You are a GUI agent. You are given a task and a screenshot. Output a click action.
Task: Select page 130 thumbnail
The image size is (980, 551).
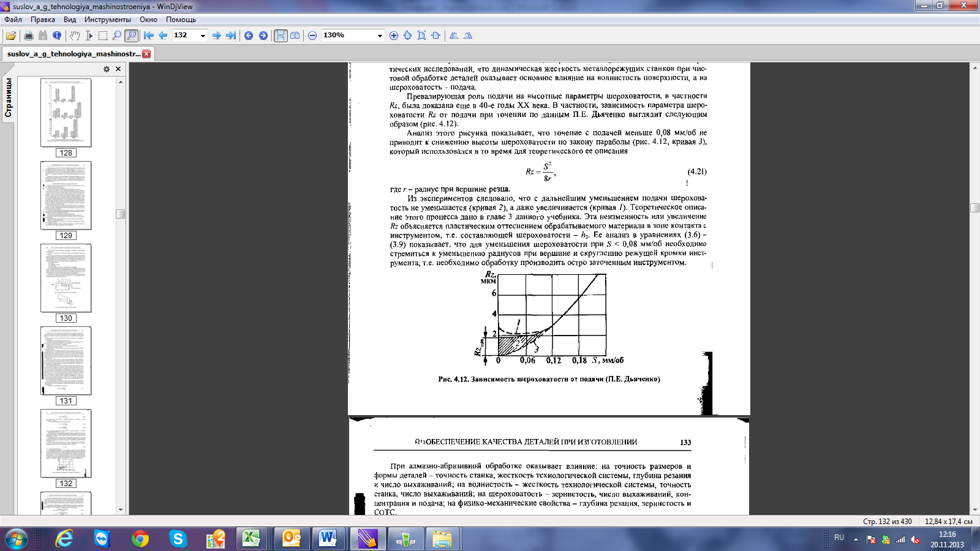[x=66, y=278]
